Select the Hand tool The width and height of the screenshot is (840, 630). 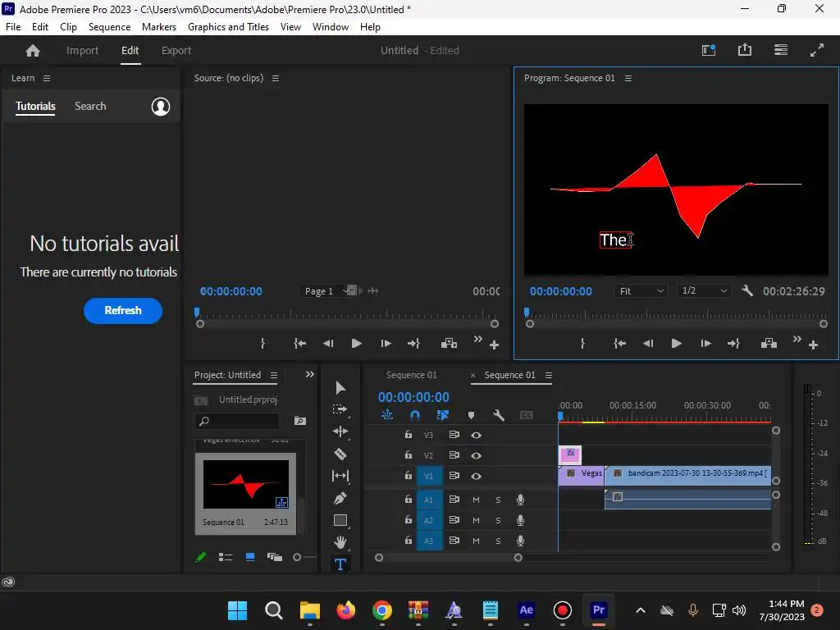(x=340, y=542)
